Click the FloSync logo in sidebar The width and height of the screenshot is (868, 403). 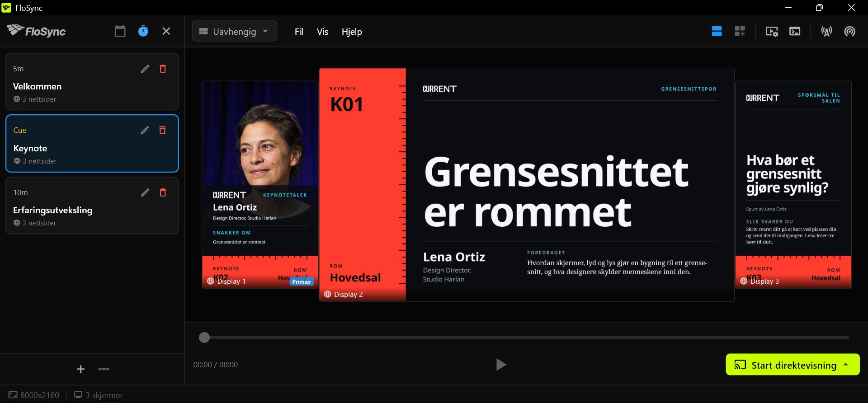tap(36, 31)
